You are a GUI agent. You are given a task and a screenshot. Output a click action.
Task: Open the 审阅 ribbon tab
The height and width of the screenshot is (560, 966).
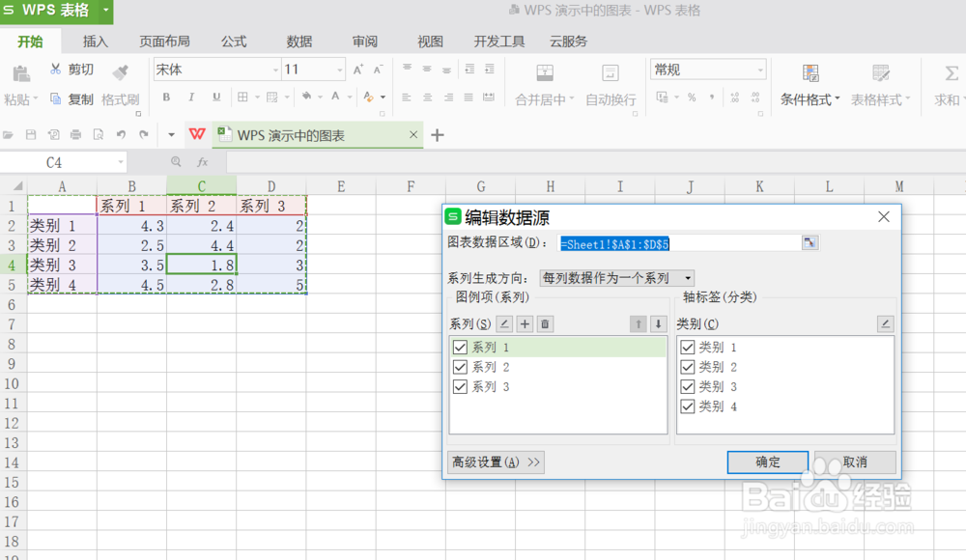(x=364, y=42)
